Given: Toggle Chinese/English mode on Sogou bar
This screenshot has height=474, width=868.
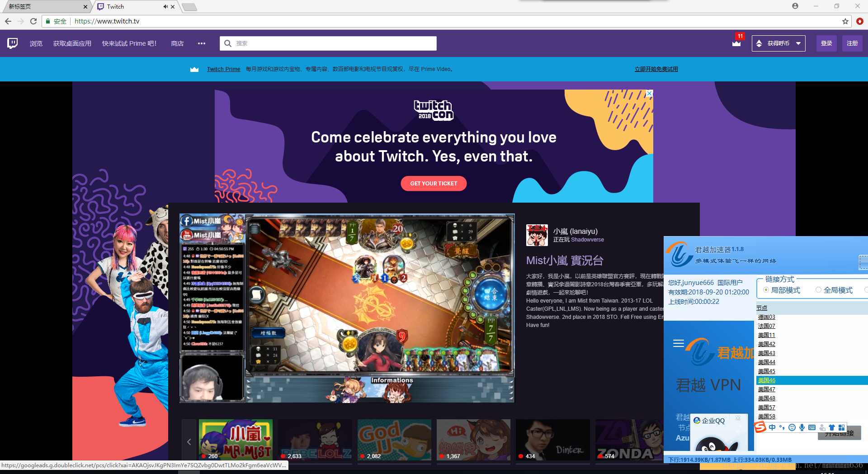Looking at the screenshot, I should point(772,427).
